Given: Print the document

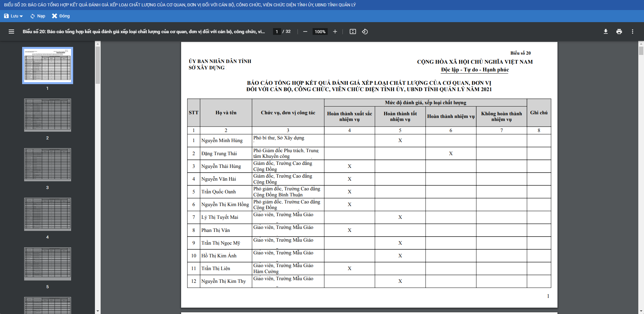Looking at the screenshot, I should [x=619, y=32].
